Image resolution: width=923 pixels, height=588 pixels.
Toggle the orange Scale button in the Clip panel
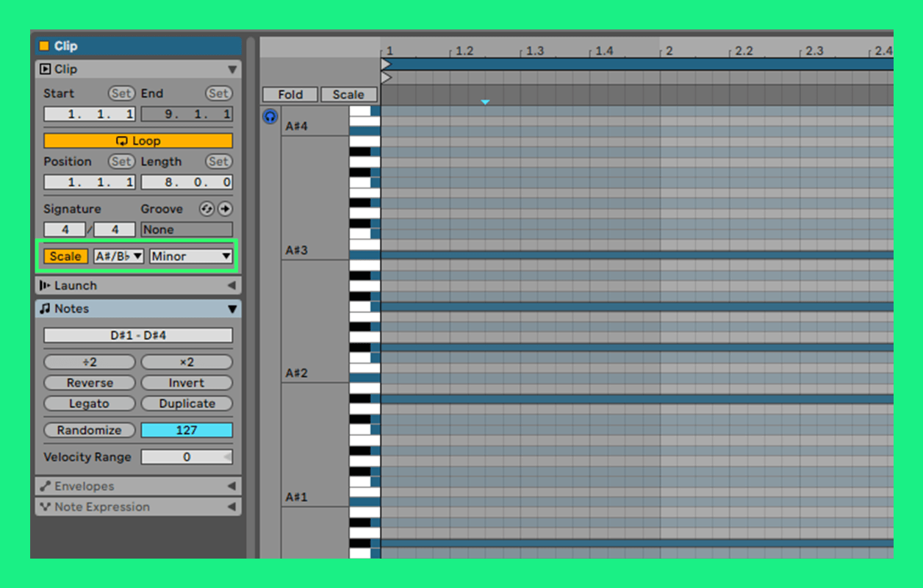(x=65, y=257)
